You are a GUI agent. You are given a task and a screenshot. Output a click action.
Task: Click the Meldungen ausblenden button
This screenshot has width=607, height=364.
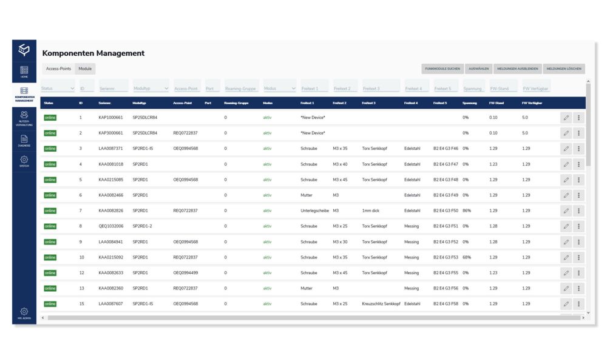point(518,69)
